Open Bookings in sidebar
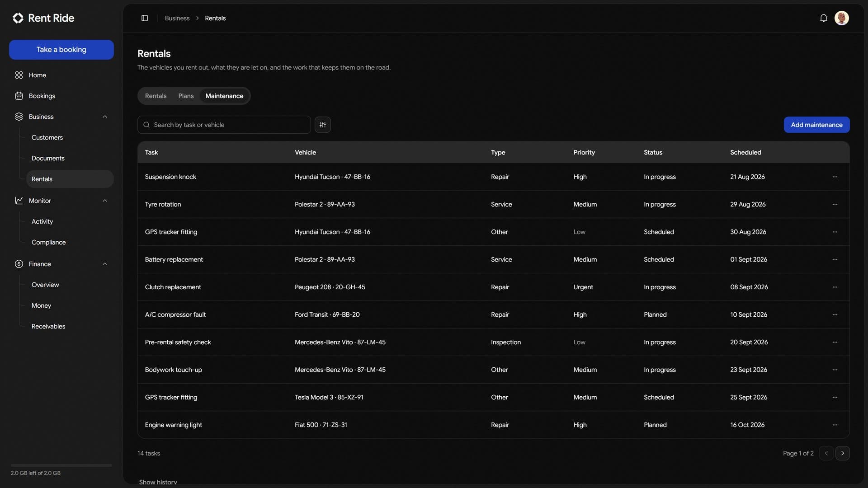 (x=61, y=96)
